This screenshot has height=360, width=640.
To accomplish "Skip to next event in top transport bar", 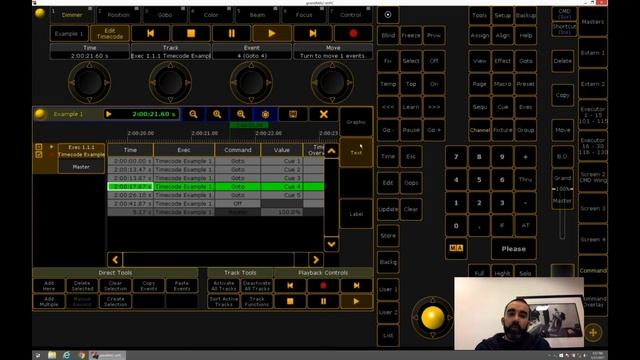I will click(x=313, y=33).
